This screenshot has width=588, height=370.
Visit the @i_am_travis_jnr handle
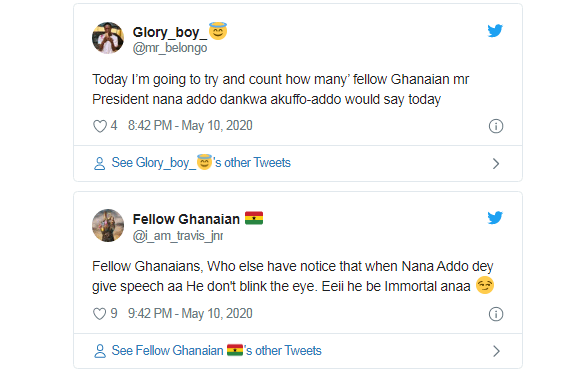(x=178, y=236)
